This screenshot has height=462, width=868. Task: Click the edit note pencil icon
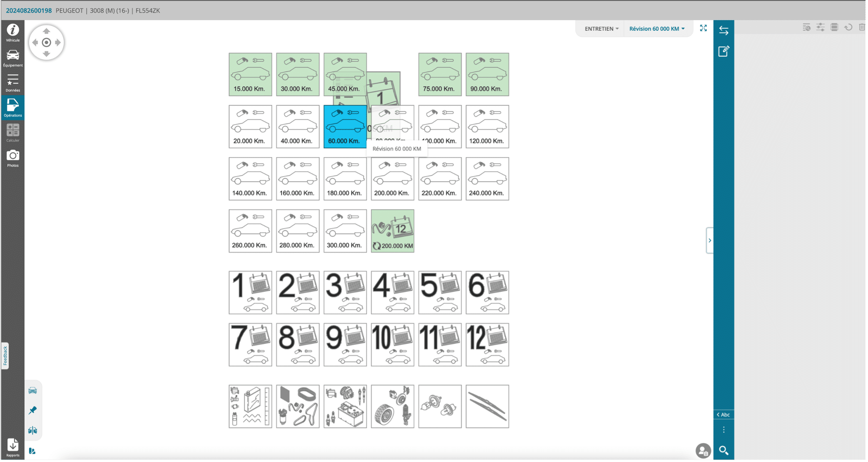tap(724, 51)
